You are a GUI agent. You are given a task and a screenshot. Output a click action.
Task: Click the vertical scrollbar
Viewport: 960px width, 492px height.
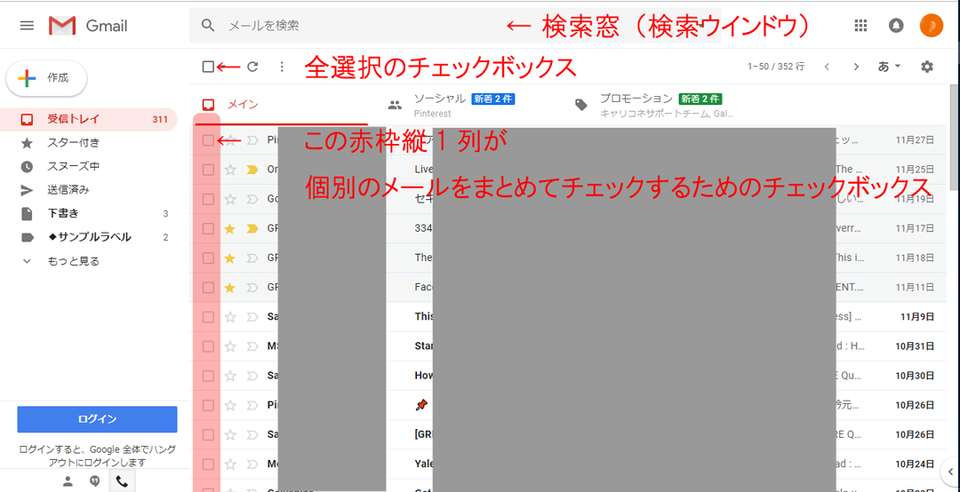[954, 138]
